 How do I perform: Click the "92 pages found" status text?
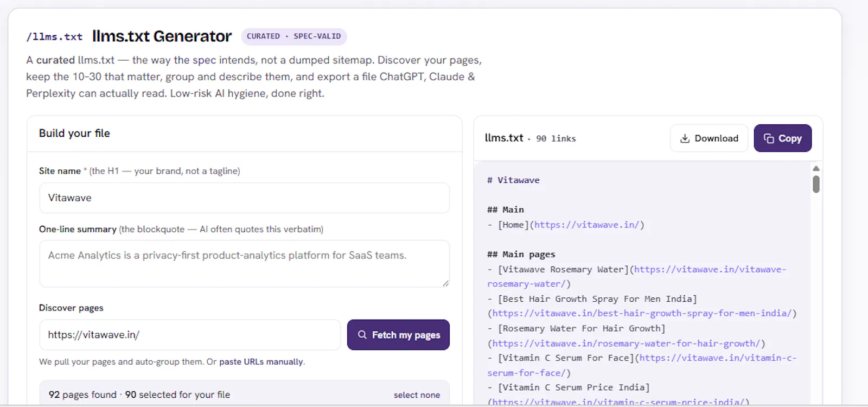[x=82, y=395]
